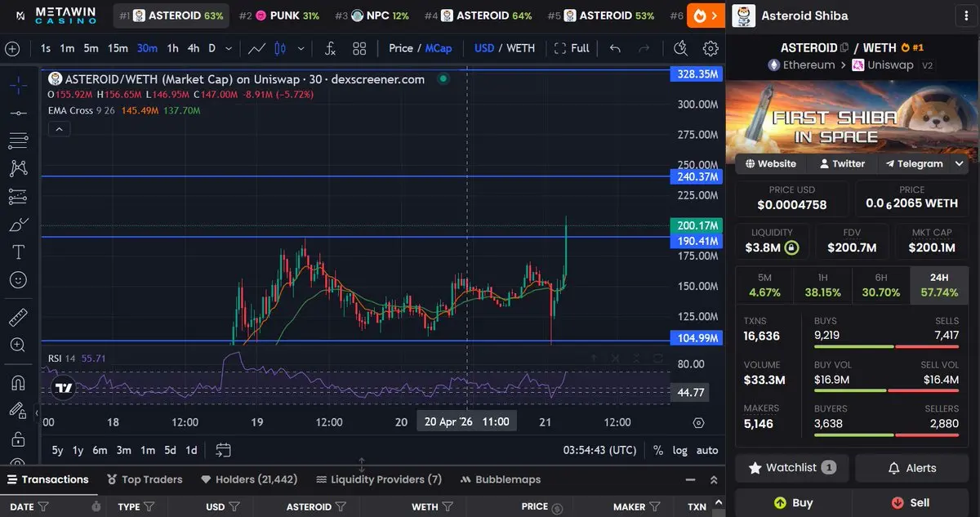Screen dimensions: 980x517
Task: Minimize the transactions panel
Action: coord(691,479)
